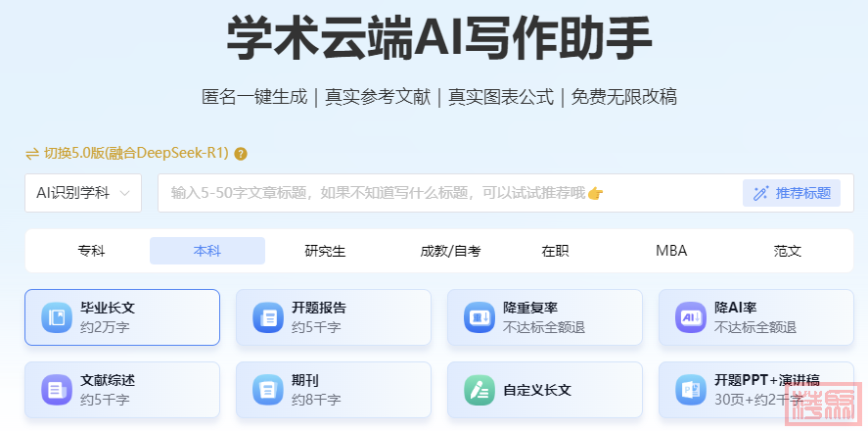Select the 在职 tab
This screenshot has height=431, width=868.
tap(555, 251)
